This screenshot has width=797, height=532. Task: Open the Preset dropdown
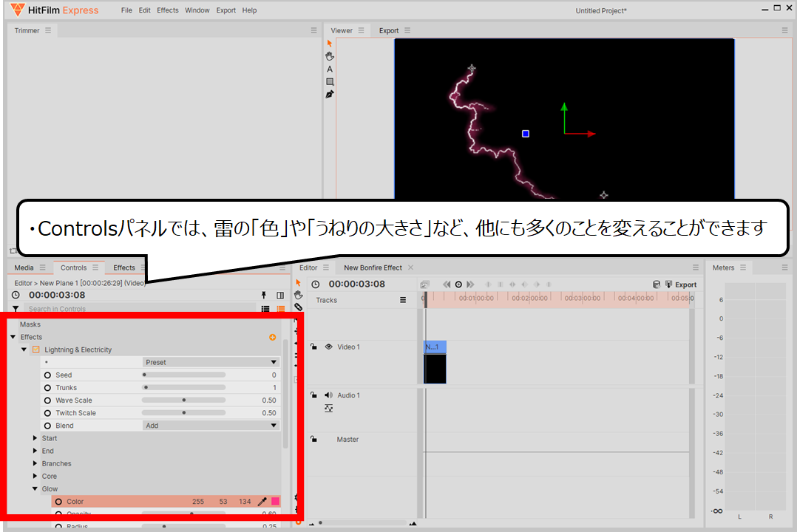[211, 362]
